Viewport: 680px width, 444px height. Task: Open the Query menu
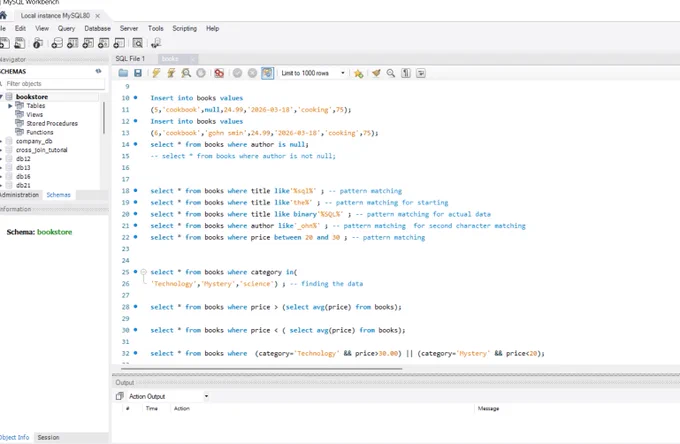click(x=66, y=28)
